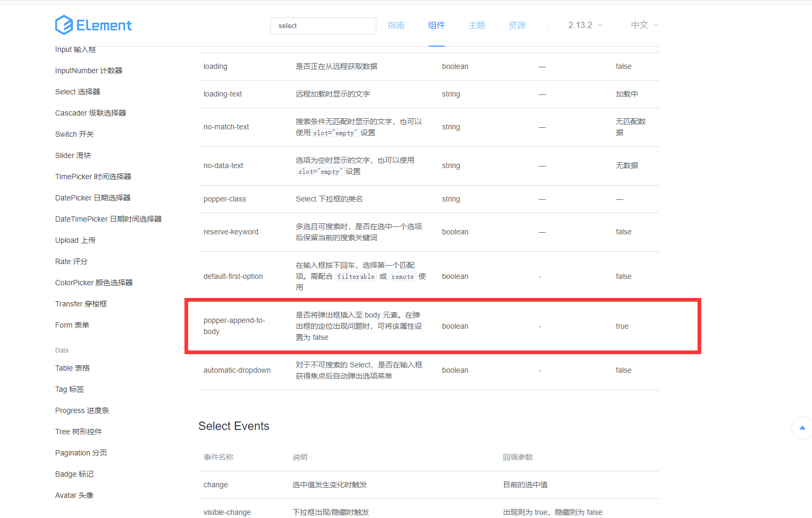Screen dimensions: 812x518
Task: Open Tag 标签 in sidebar
Action: 69,389
